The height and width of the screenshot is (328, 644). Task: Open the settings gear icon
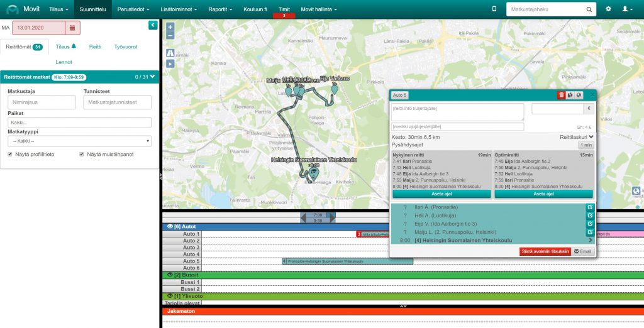[x=608, y=9]
